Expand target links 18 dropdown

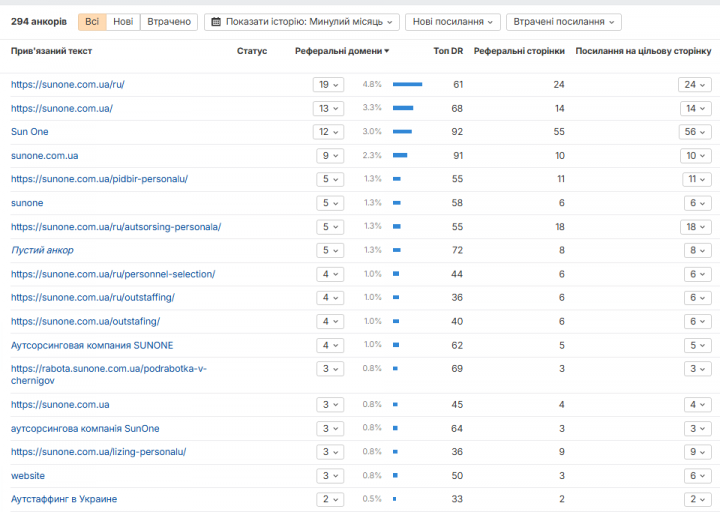pyautogui.click(x=696, y=227)
